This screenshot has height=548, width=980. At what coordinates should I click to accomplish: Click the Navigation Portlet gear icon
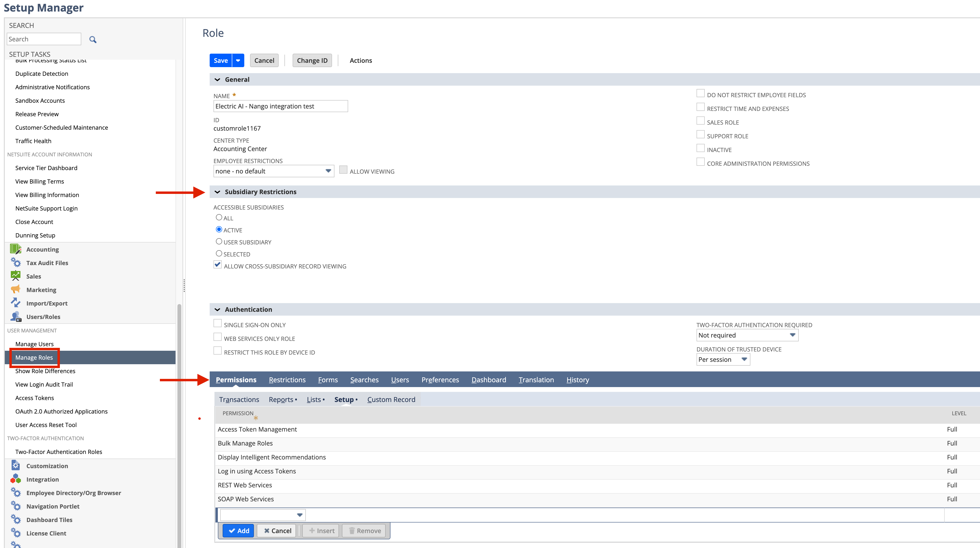tap(16, 506)
